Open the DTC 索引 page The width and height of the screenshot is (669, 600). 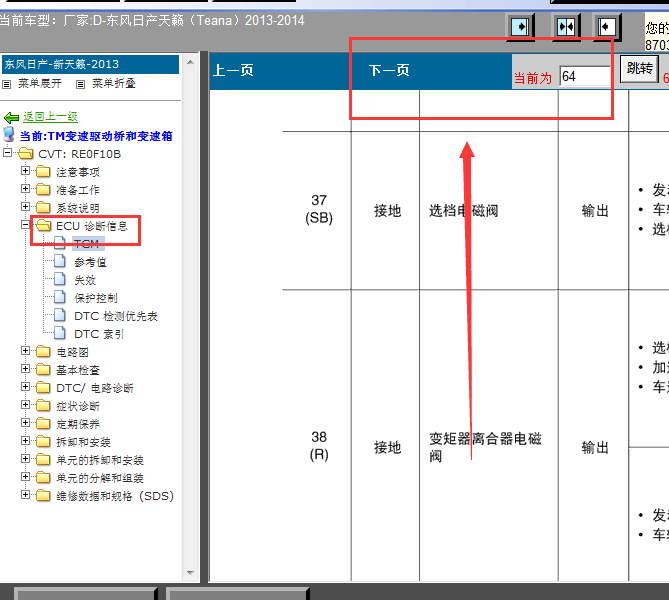98,334
